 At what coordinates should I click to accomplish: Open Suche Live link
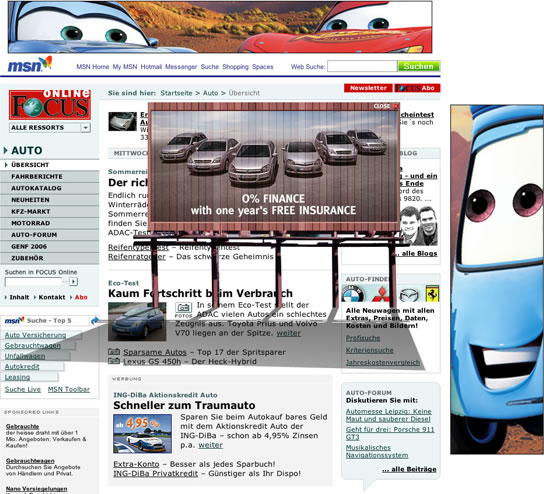pyautogui.click(x=23, y=389)
